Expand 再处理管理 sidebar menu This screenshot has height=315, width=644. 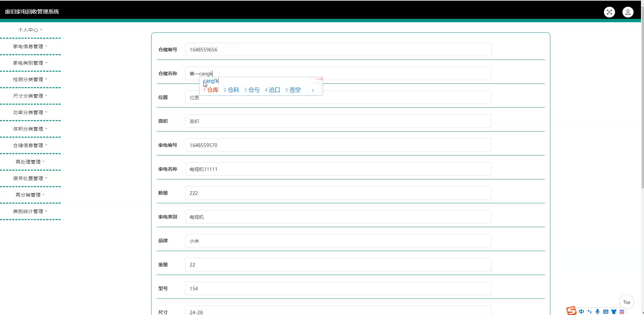[x=30, y=162]
